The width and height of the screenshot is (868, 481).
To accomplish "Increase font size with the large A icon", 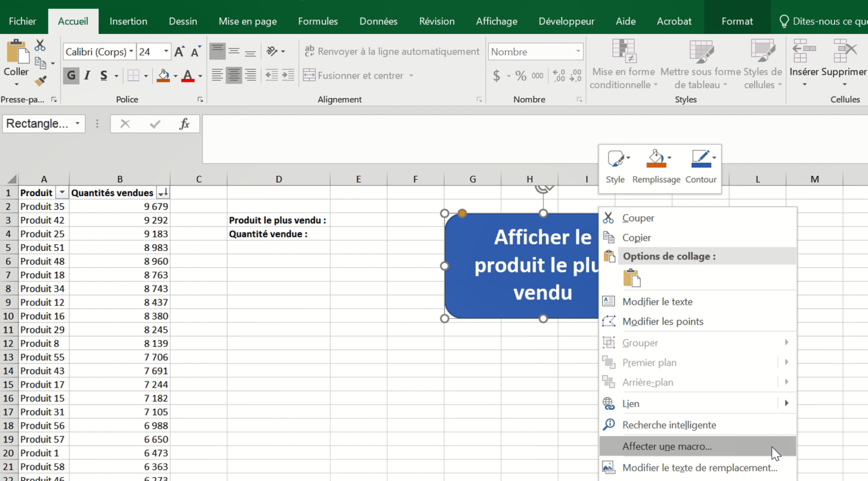I will point(179,52).
